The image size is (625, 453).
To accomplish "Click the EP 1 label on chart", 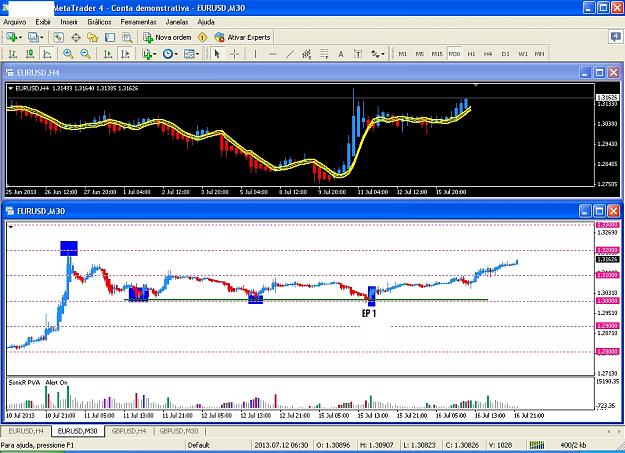I will point(369,313).
